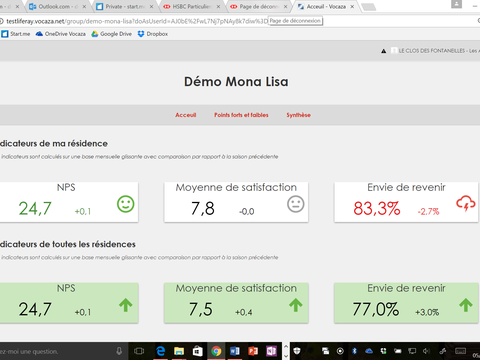Open the Dropbox bookmark
This screenshot has width=480, height=360.
pos(153,34)
